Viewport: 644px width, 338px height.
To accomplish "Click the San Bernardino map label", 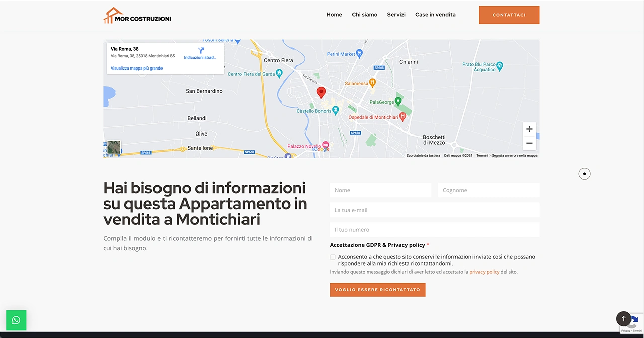I will 204,91.
